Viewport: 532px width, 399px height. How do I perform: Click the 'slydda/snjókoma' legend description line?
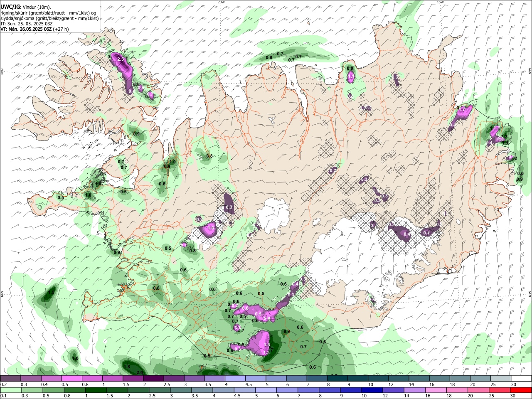click(49, 18)
